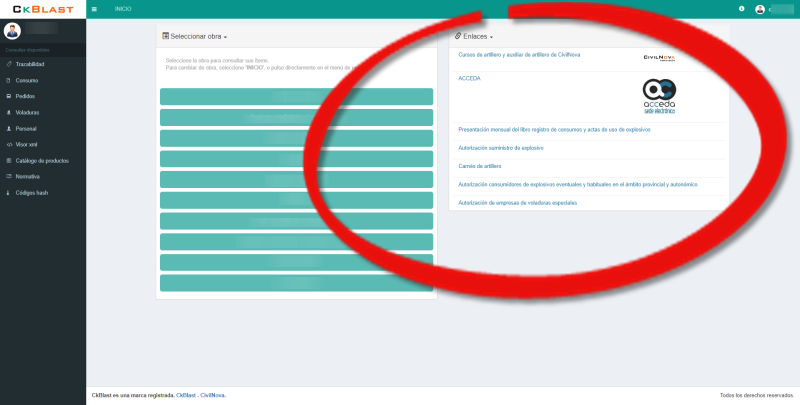Viewport: 800px width, 405px height.
Task: Select Voladuras in the sidebar
Action: pos(28,112)
